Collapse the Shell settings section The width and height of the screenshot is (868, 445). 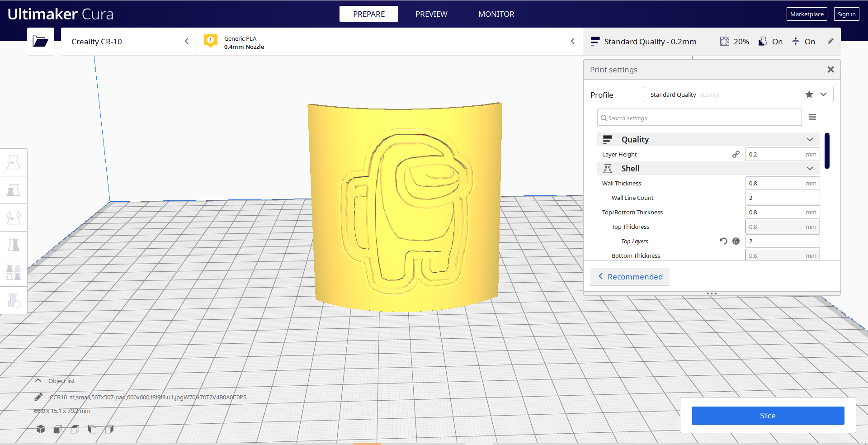810,169
